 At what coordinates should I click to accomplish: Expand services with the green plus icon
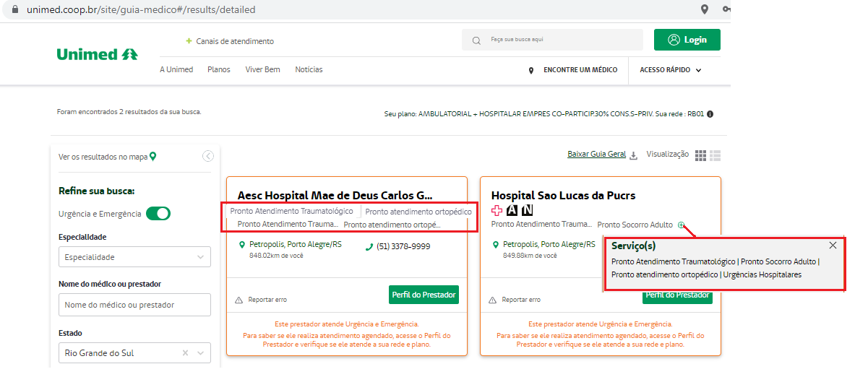tap(681, 225)
